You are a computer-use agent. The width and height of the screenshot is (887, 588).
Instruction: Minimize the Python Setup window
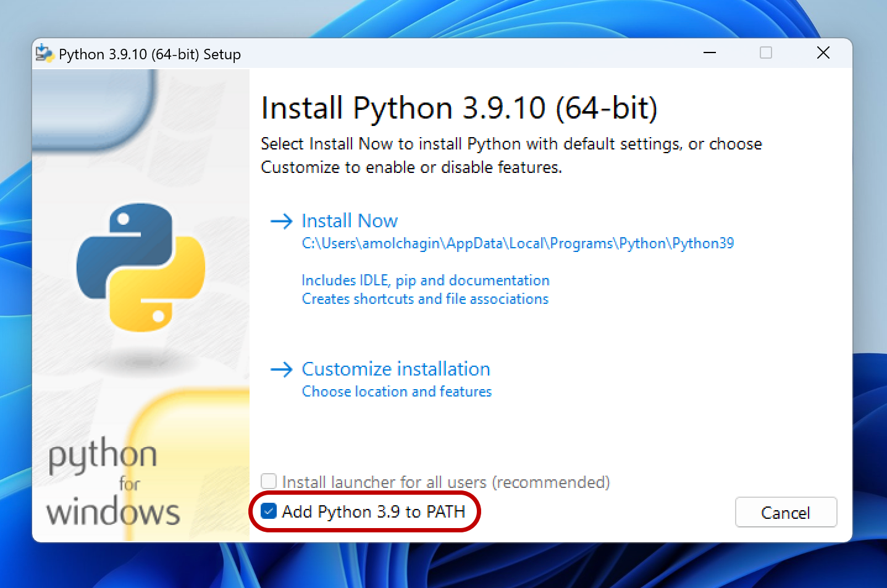click(710, 53)
